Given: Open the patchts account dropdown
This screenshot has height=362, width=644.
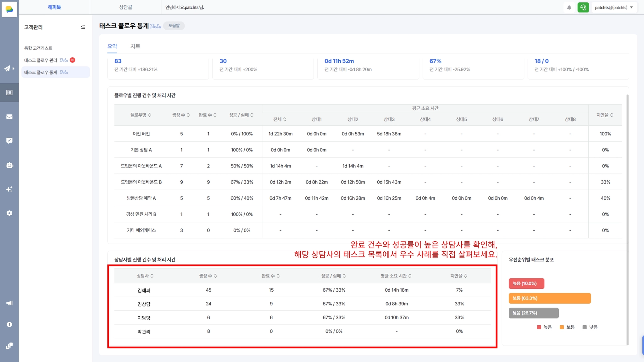Looking at the screenshot, I should pyautogui.click(x=614, y=8).
